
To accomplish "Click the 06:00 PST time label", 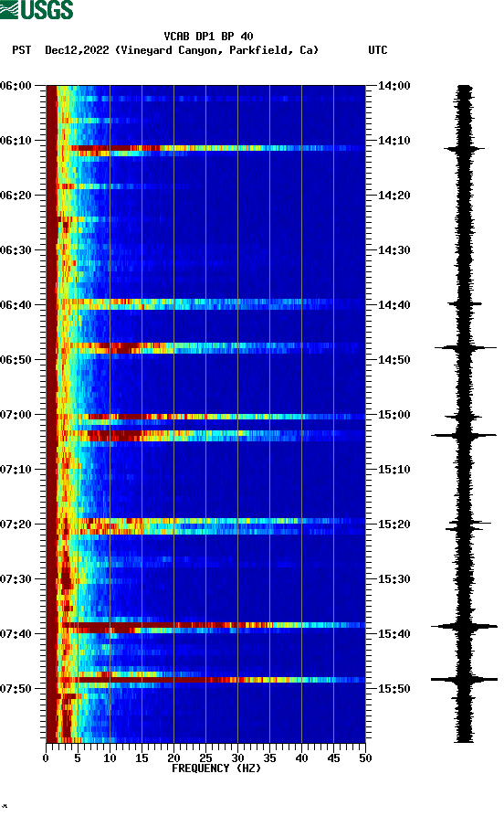I will click(x=16, y=85).
